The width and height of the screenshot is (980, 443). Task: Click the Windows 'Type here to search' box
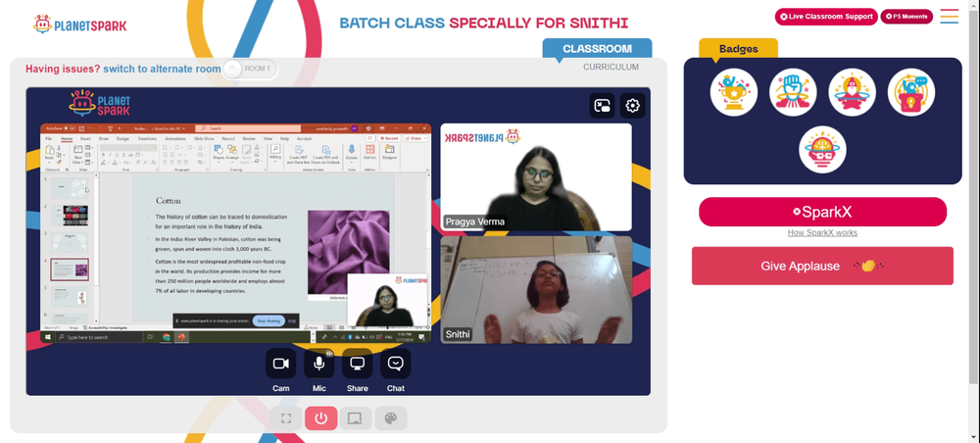point(100,337)
